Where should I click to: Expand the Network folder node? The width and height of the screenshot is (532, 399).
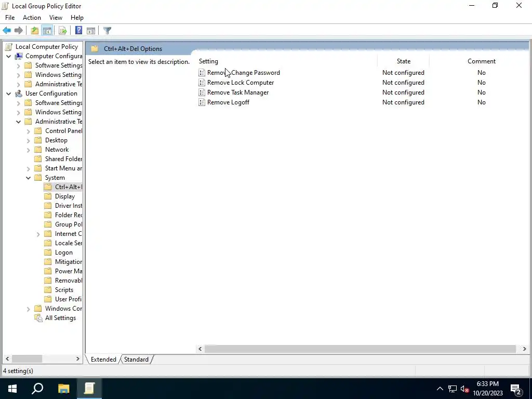click(29, 150)
